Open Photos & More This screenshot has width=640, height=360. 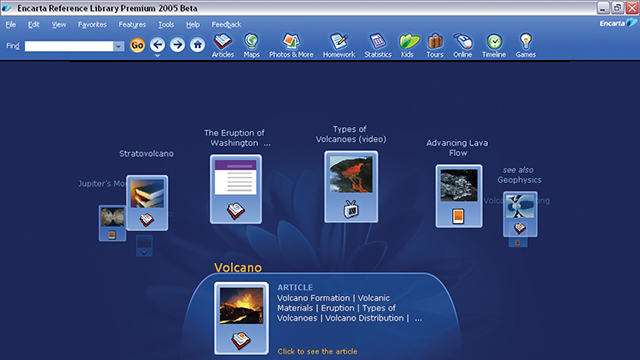tap(291, 45)
